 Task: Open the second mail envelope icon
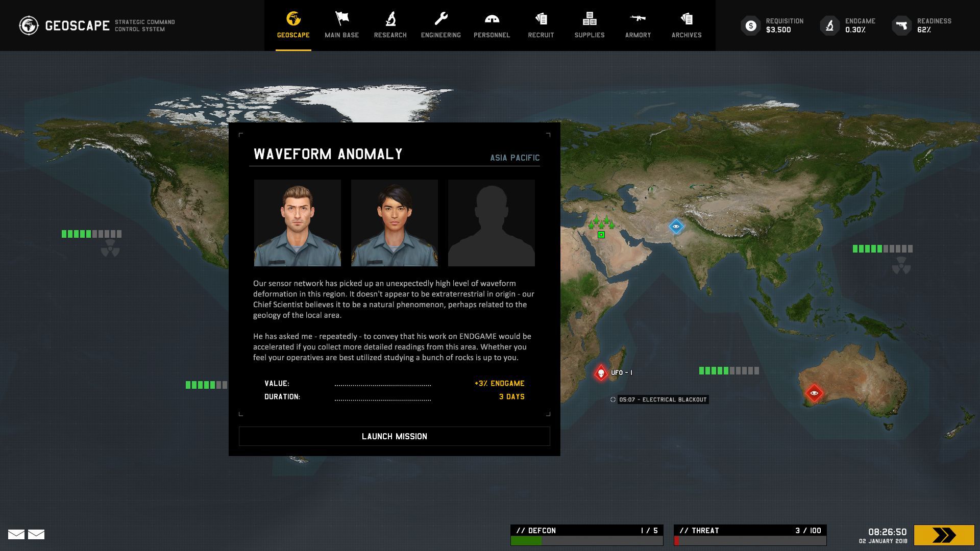pos(36,534)
